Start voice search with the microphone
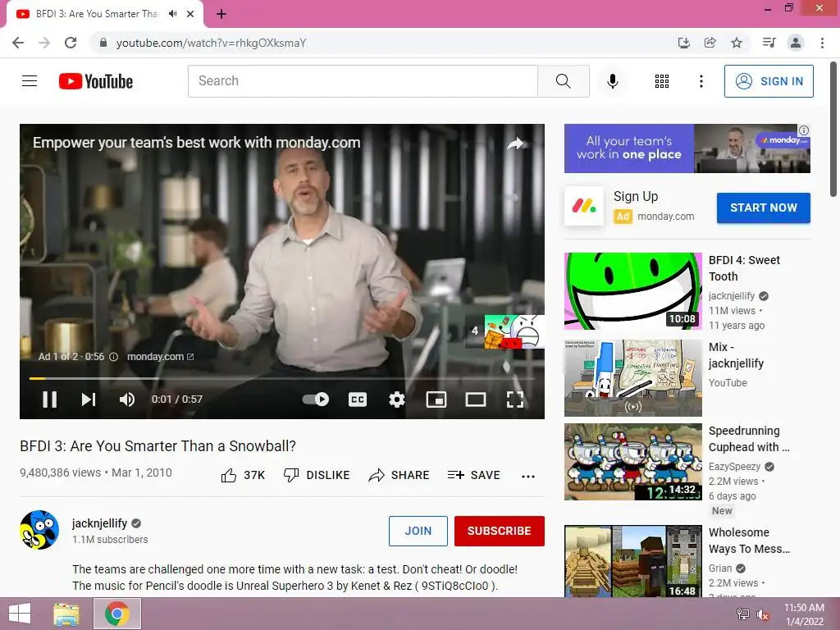Image resolution: width=840 pixels, height=630 pixels. pos(612,81)
